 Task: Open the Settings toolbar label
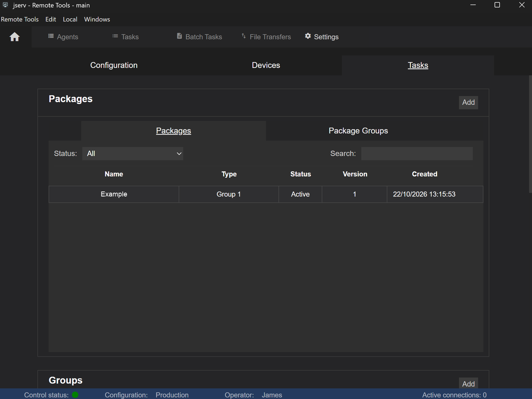coord(326,37)
